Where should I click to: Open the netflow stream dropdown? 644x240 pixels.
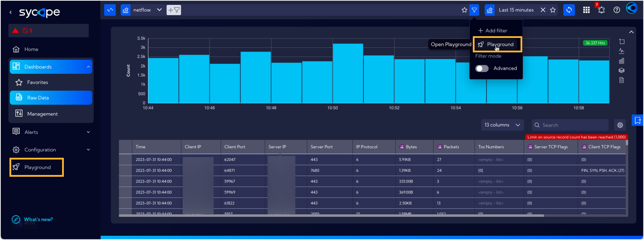click(x=159, y=10)
